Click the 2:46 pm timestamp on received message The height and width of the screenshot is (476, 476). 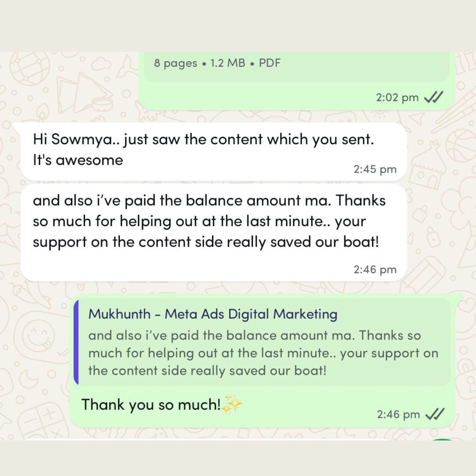[x=375, y=270]
